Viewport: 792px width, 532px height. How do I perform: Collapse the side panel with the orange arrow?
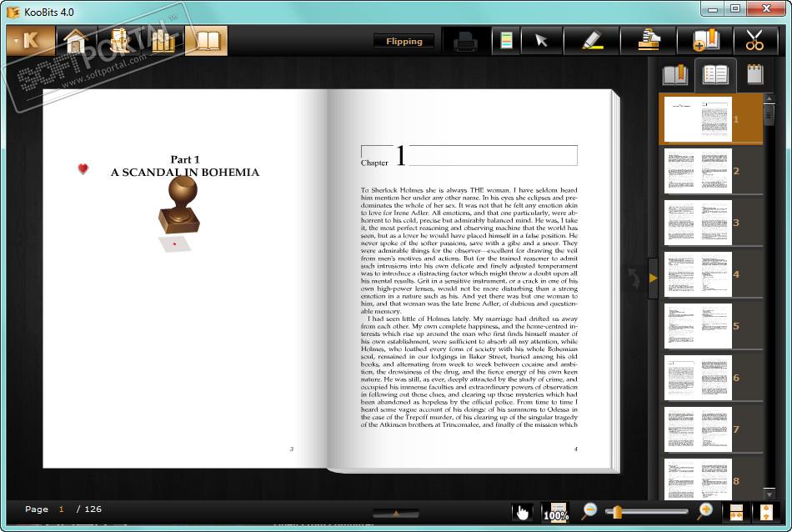[x=653, y=278]
